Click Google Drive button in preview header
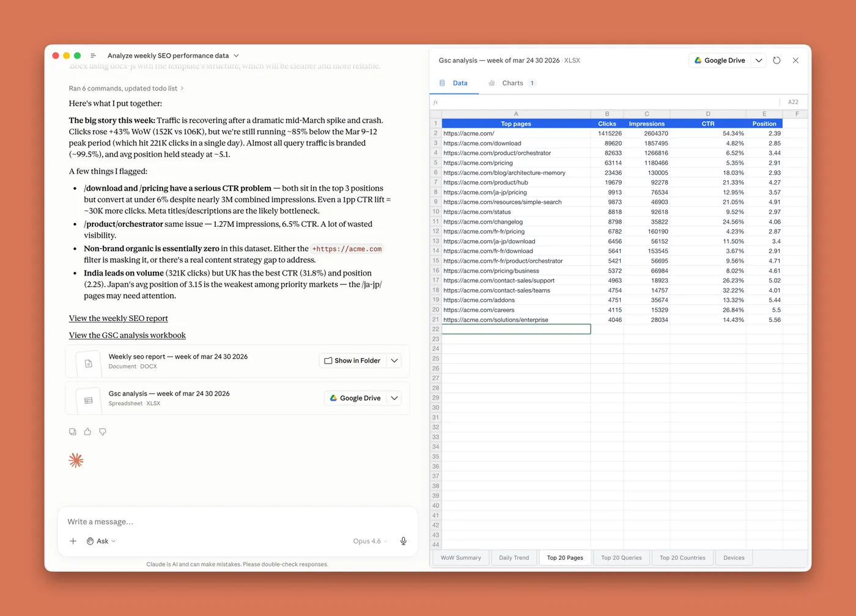This screenshot has width=856, height=616. pos(720,61)
